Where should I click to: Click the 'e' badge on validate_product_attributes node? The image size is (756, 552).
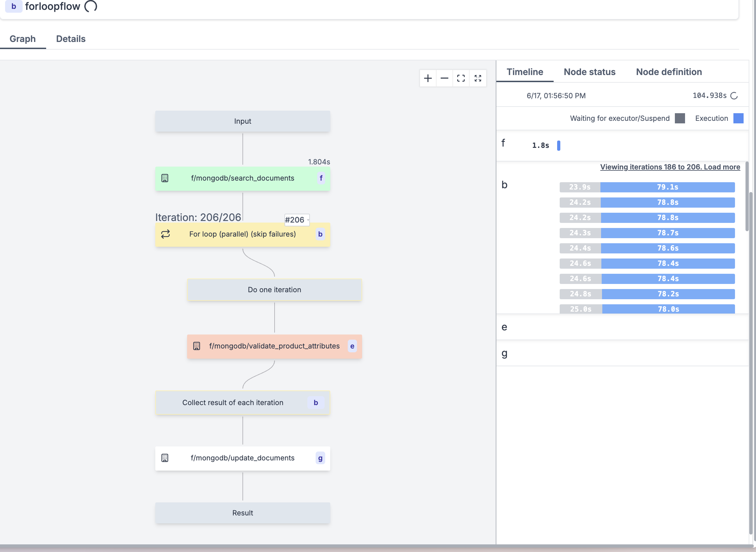click(352, 346)
